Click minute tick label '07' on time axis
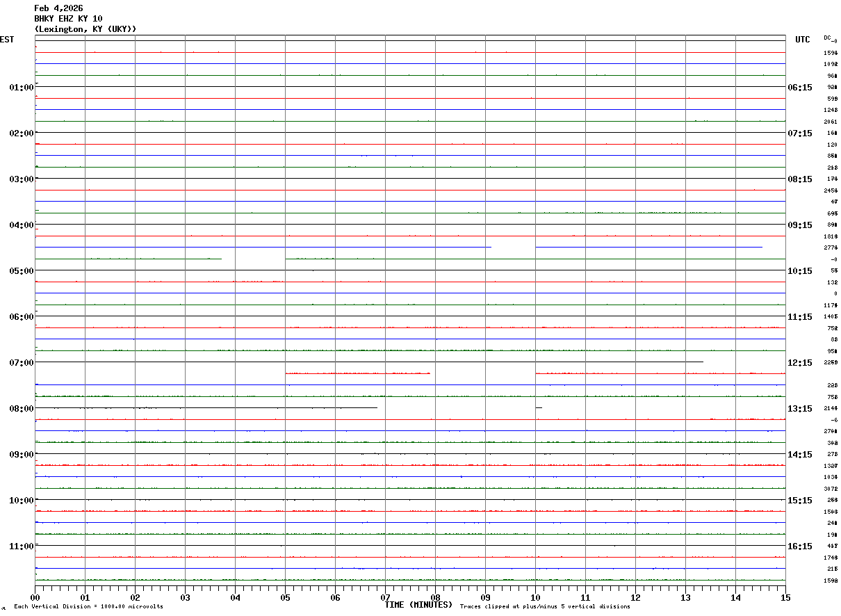The image size is (841, 616). coord(385,597)
